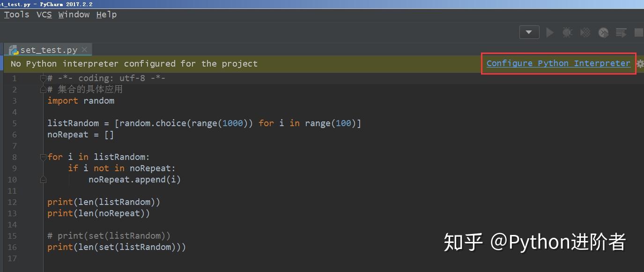Click the Run button in toolbar
Image resolution: width=644 pixels, height=272 pixels.
point(550,32)
